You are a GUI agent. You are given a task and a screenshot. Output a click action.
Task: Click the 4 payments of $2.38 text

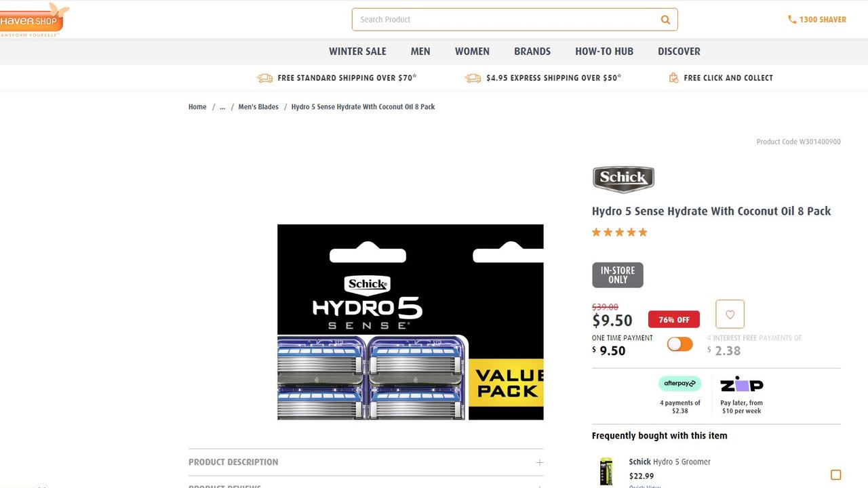[680, 407]
